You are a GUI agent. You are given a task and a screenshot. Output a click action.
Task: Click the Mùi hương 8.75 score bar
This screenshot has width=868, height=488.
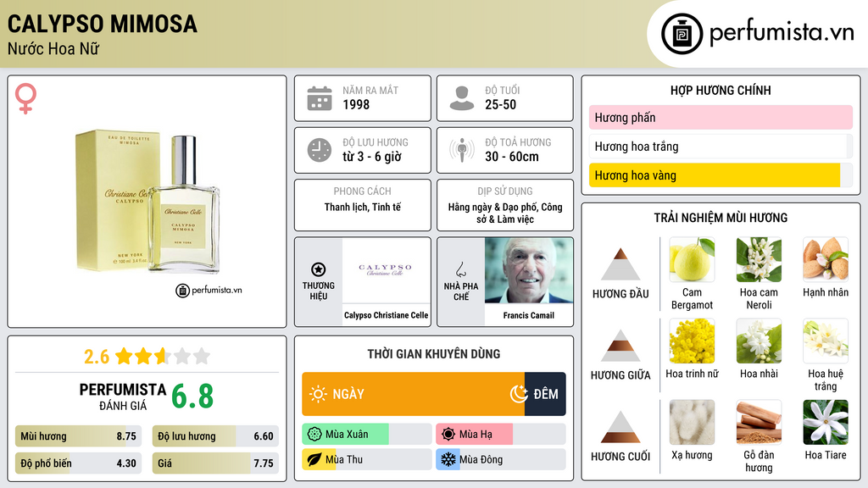78,436
